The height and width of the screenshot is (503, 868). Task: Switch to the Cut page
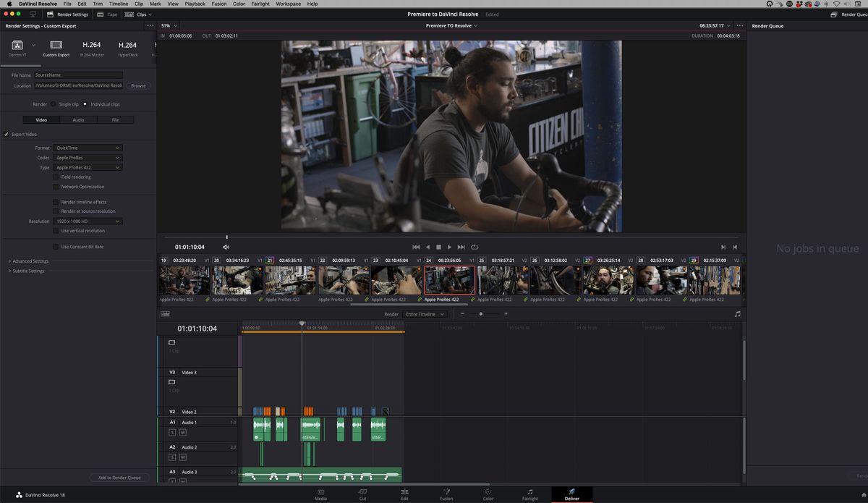point(362,496)
